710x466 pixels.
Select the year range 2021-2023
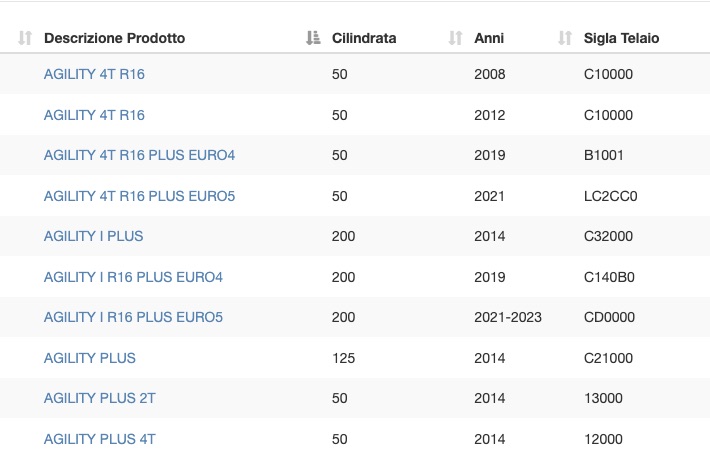pos(508,317)
